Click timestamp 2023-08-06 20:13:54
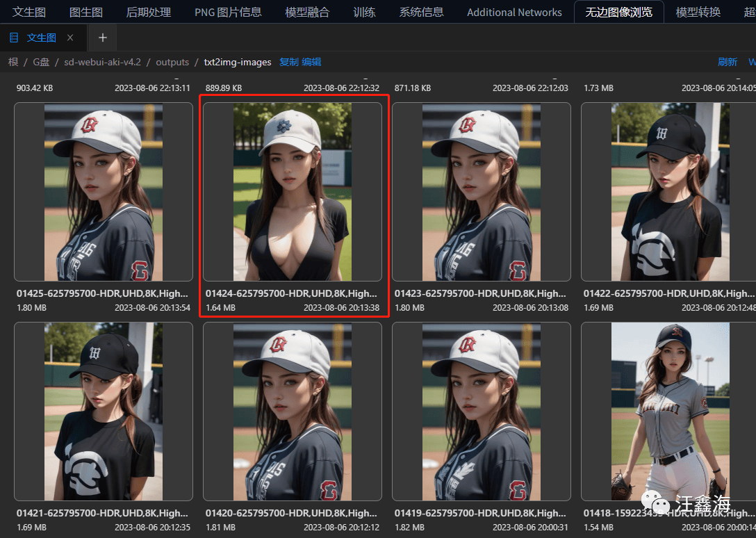 coord(152,307)
